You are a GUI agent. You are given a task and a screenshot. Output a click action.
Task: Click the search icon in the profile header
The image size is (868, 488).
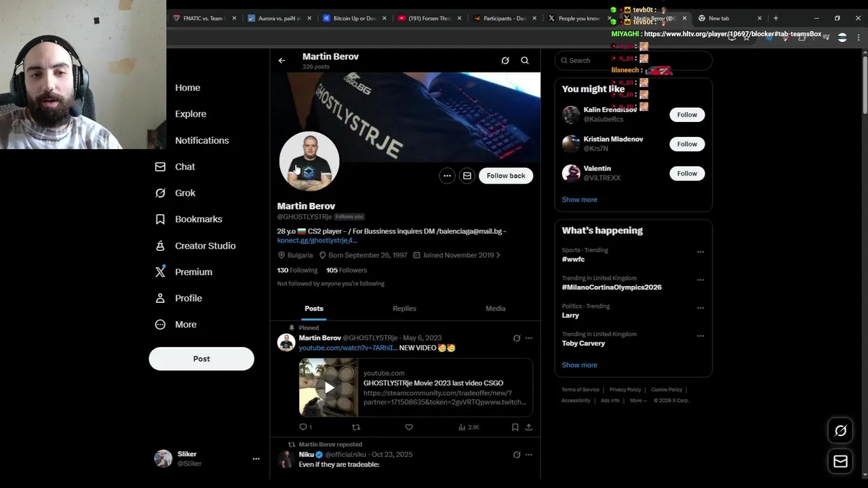tap(525, 60)
